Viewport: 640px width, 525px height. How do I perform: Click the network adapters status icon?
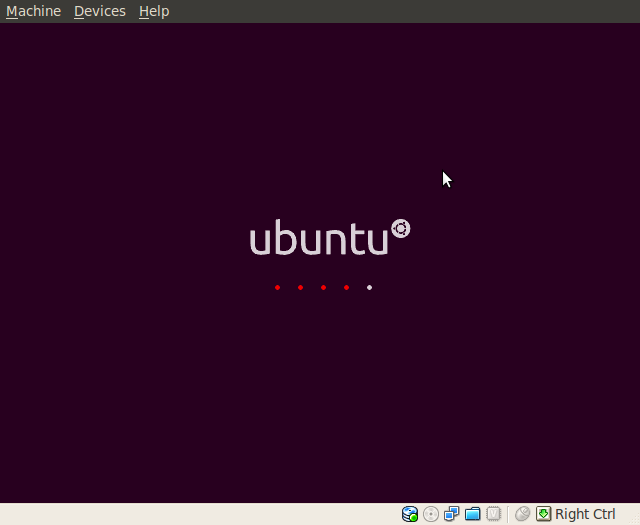[451, 514]
